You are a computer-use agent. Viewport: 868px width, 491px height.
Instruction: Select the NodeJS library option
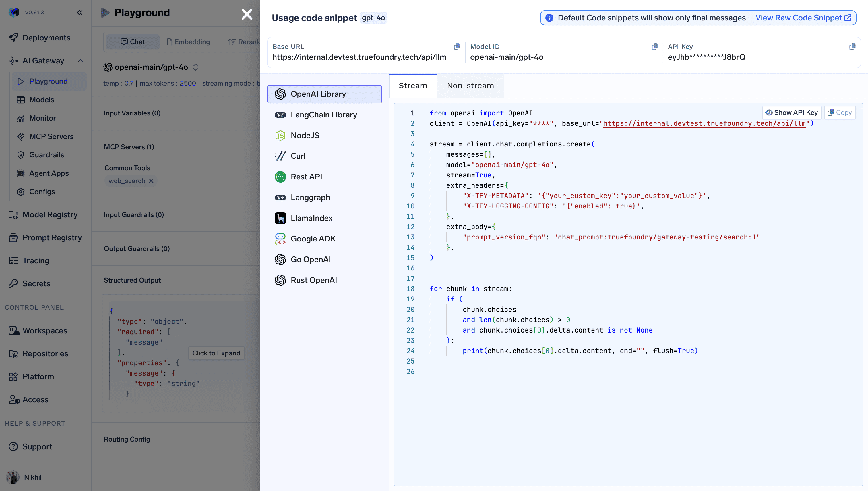pos(305,135)
